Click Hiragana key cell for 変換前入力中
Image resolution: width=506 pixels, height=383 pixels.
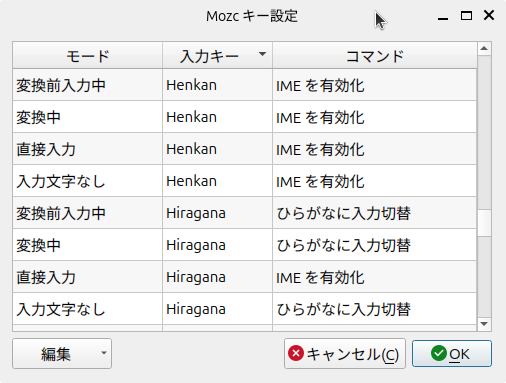(x=217, y=213)
